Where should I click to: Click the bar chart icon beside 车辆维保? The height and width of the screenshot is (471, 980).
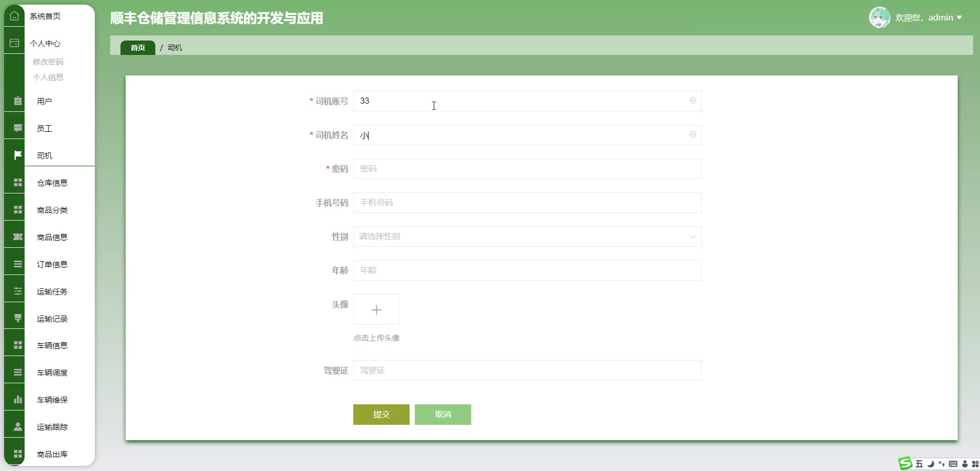[18, 400]
